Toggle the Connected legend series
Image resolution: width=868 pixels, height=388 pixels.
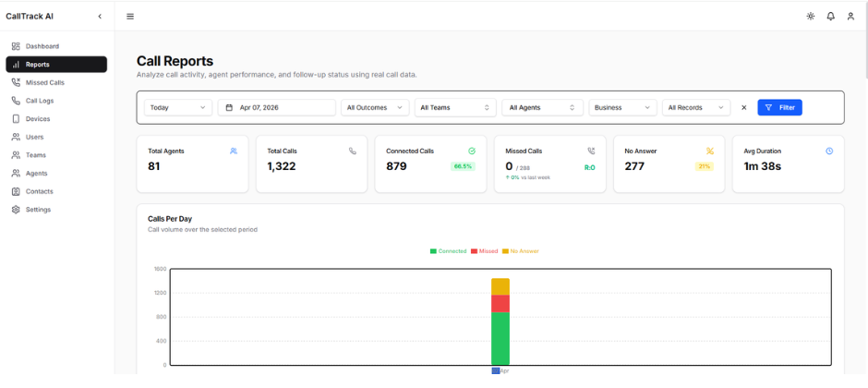(448, 250)
